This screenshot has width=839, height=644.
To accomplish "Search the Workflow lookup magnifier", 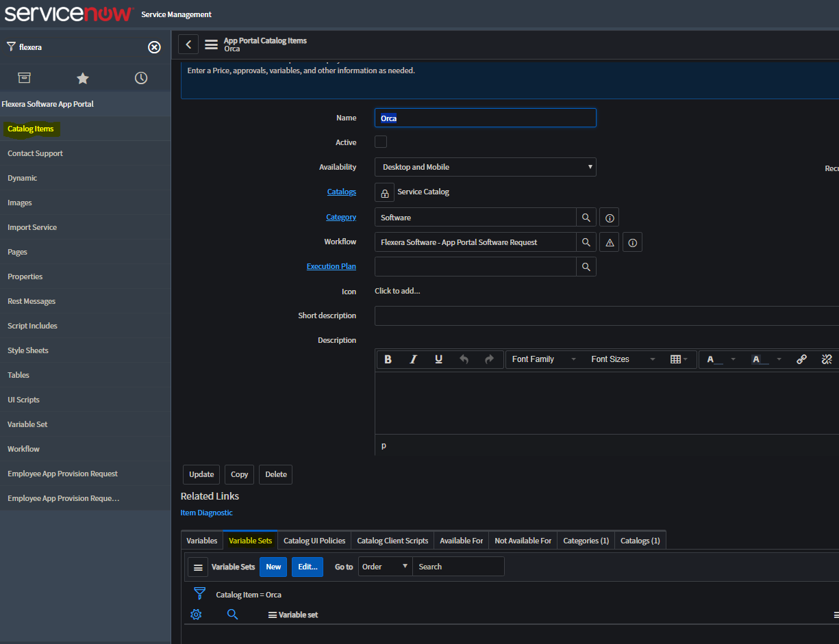I will (x=586, y=242).
